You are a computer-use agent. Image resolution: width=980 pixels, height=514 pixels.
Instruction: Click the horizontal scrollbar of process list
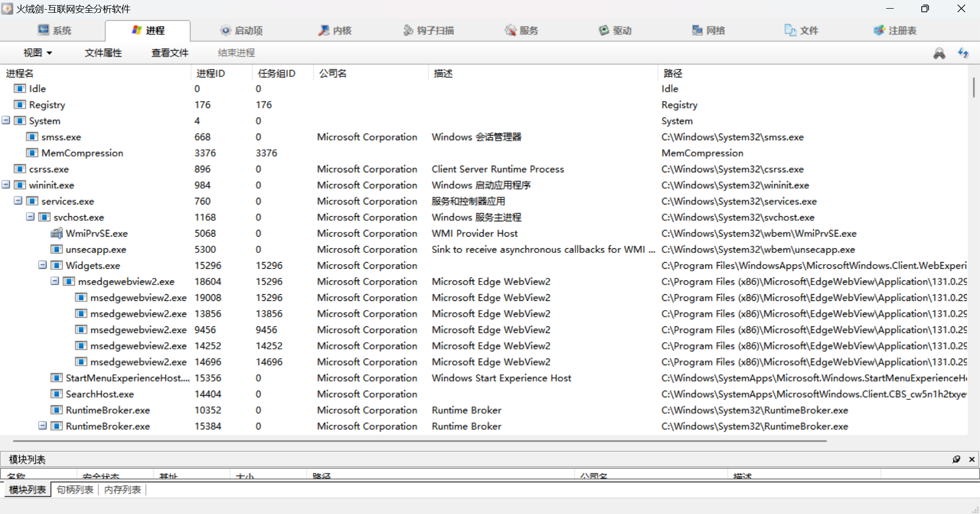[x=420, y=441]
